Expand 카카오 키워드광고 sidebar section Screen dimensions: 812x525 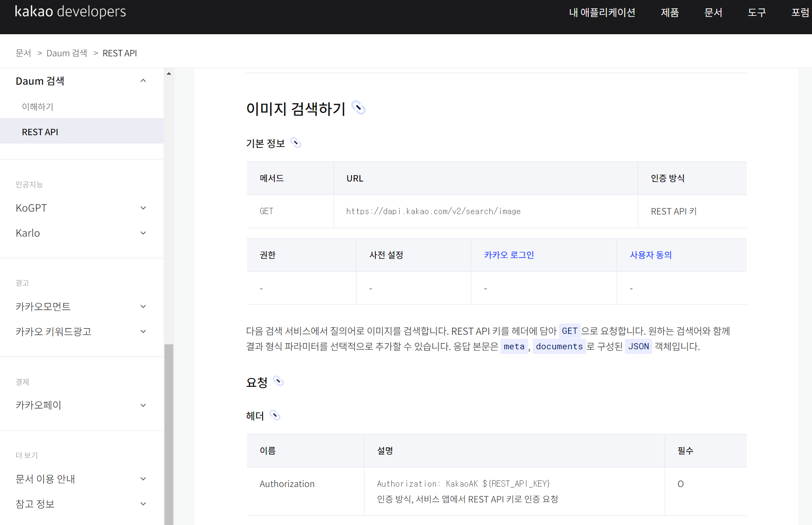point(143,331)
